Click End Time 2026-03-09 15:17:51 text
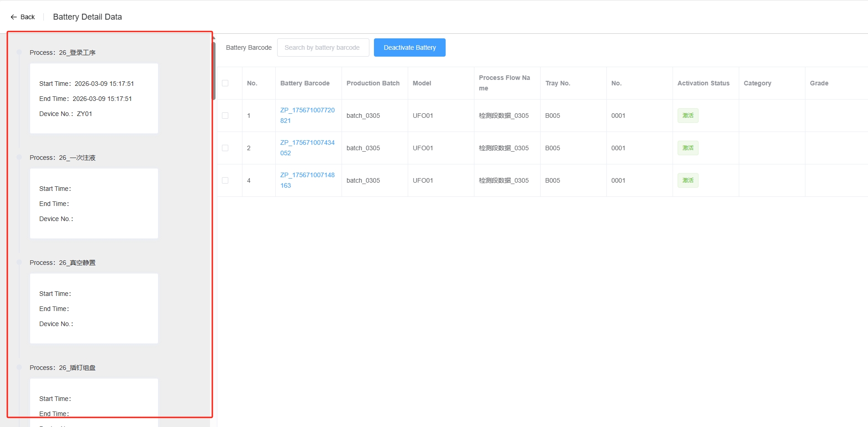Viewport: 868px width, 427px height. tap(85, 99)
